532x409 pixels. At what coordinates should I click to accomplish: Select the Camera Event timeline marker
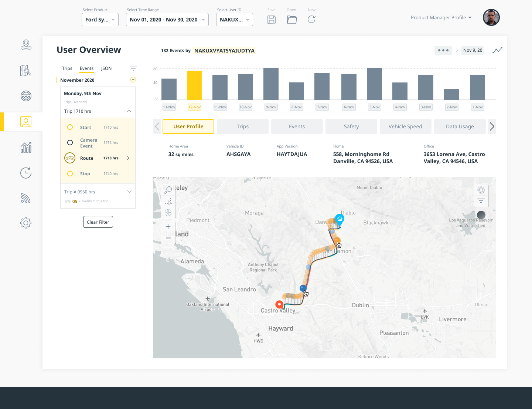click(x=70, y=143)
